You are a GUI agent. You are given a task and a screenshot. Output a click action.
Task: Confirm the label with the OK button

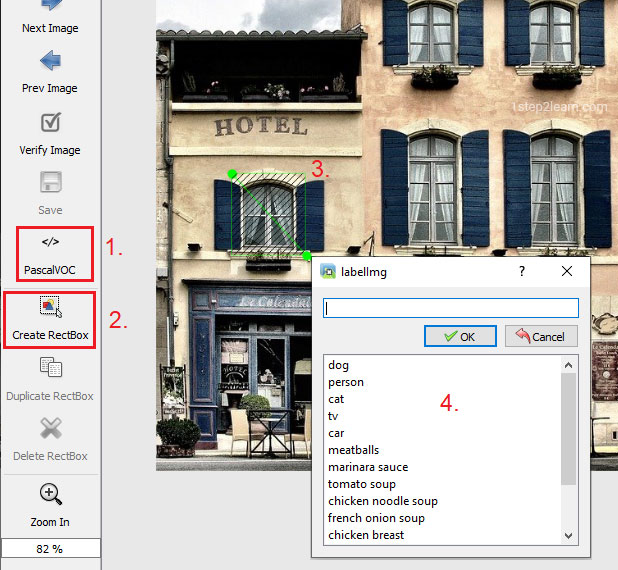pyautogui.click(x=460, y=337)
